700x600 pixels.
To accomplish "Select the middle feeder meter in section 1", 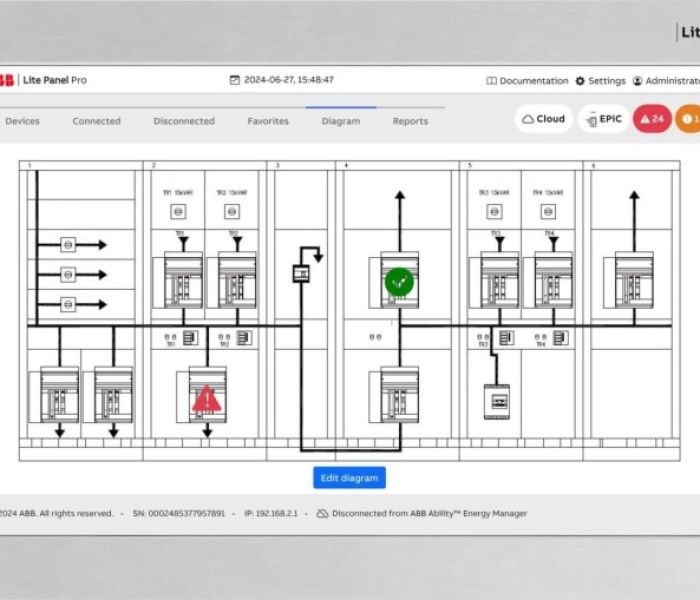I will 68,275.
